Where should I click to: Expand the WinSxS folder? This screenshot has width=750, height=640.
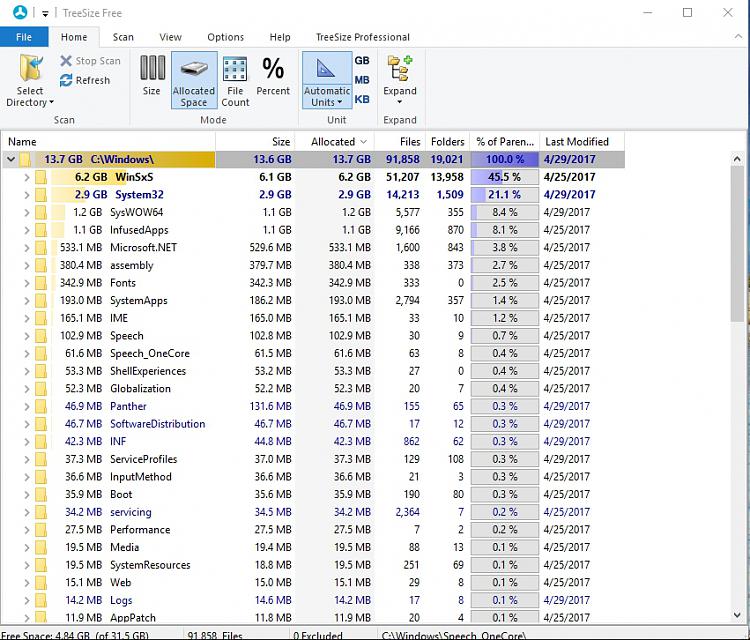coord(27,177)
